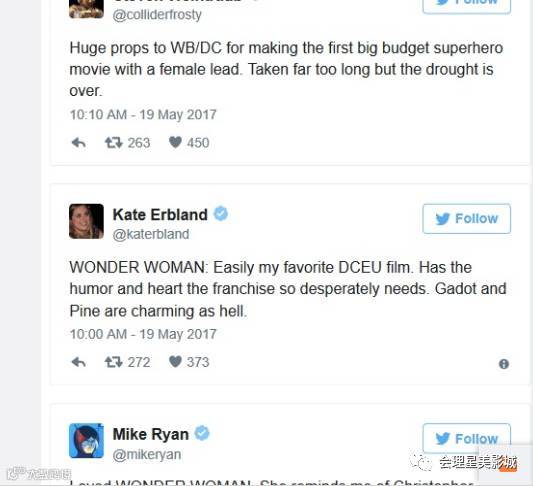Follow Kate Erbland on Twitter
This screenshot has width=533, height=486.
pyautogui.click(x=467, y=219)
